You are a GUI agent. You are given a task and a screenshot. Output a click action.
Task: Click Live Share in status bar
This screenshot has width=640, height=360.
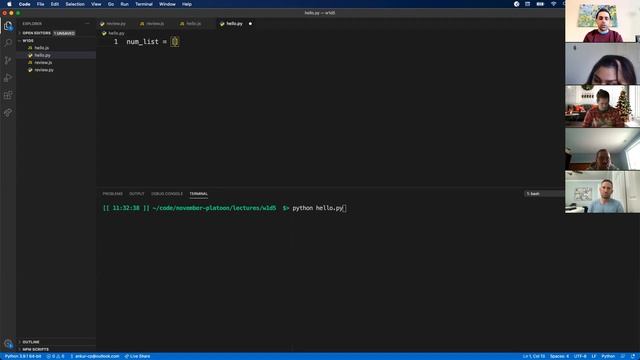click(137, 356)
